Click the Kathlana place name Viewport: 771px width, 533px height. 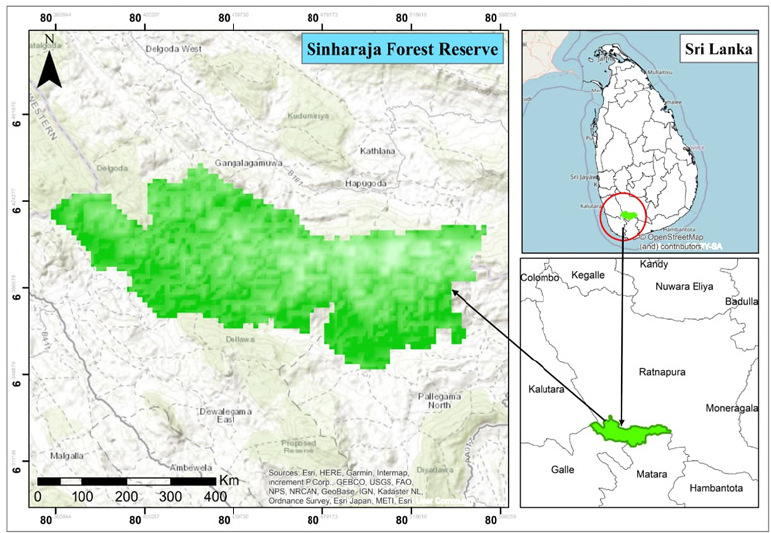pos(378,151)
